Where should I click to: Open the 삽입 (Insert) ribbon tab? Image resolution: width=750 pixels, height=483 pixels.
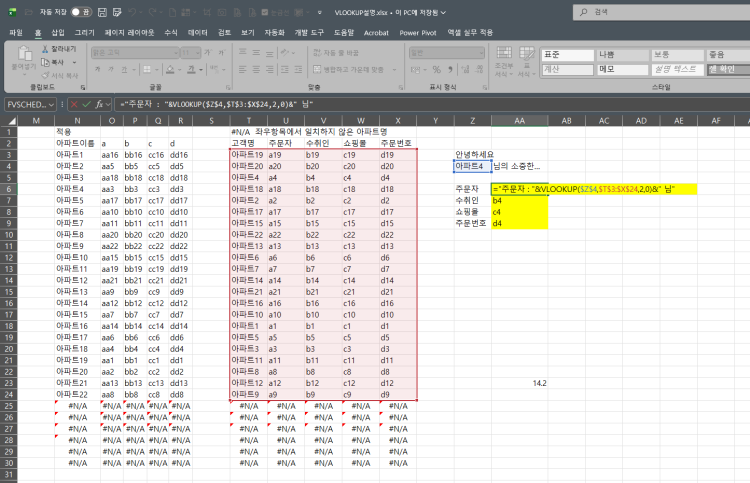pos(58,32)
